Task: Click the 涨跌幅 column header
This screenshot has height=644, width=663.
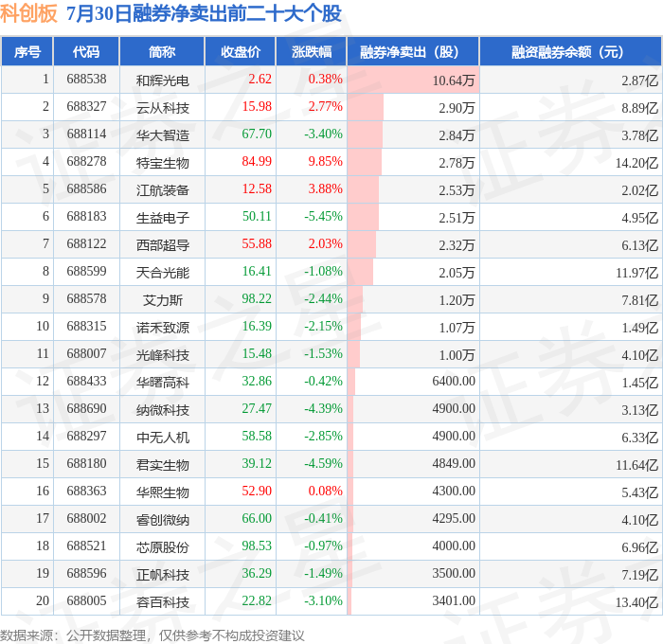Action: point(312,51)
